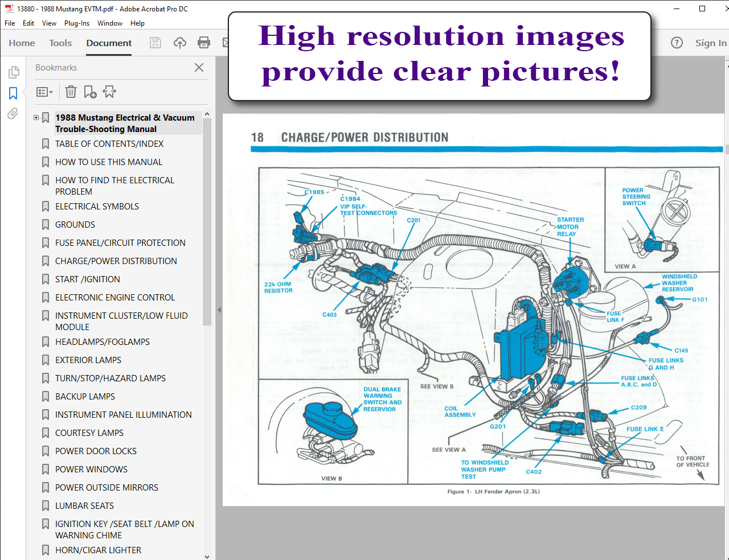This screenshot has height=560, width=729.
Task: Open the bookmark options dropdown
Action: pyautogui.click(x=44, y=92)
